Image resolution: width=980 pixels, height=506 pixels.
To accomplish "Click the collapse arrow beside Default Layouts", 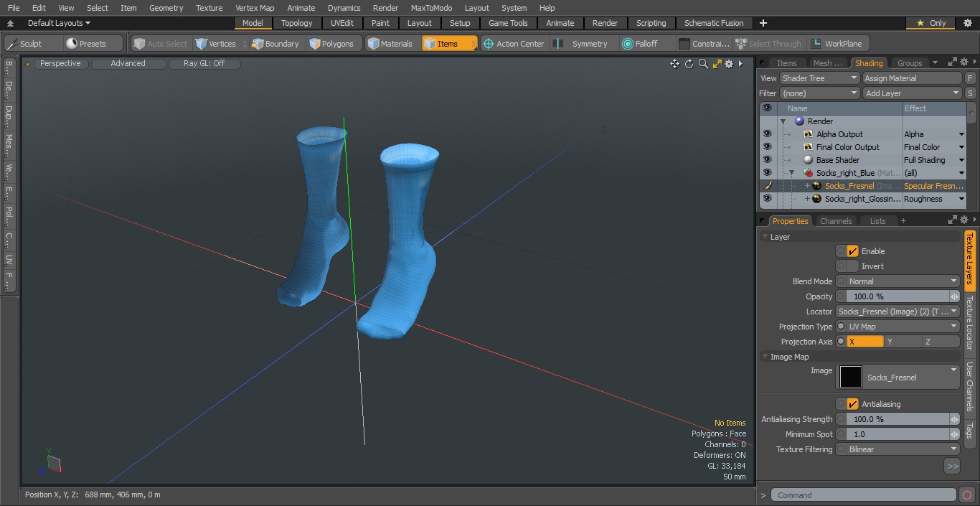I will (x=10, y=23).
